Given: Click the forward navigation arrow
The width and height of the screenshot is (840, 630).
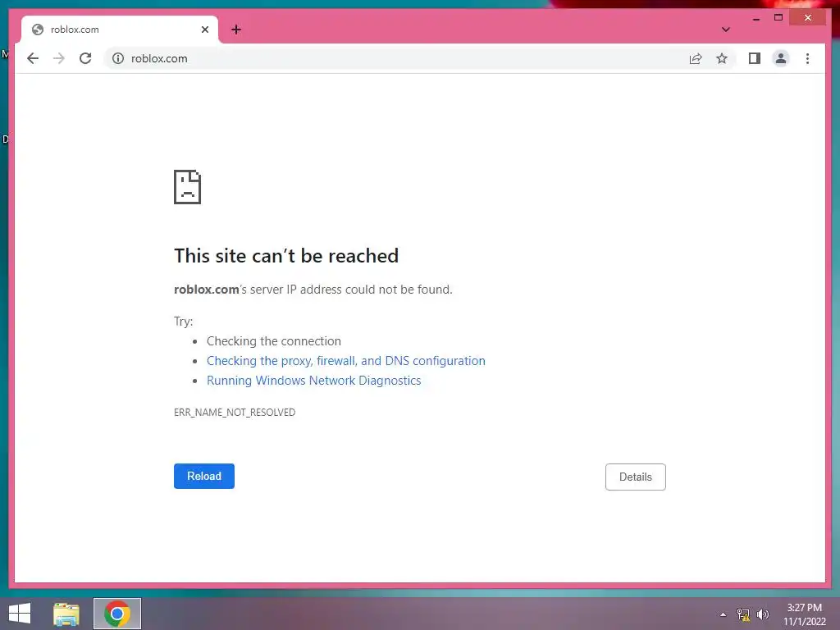Looking at the screenshot, I should click(x=59, y=58).
